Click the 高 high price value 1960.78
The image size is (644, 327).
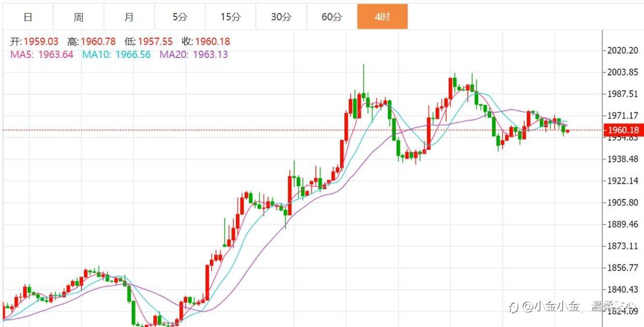point(98,42)
